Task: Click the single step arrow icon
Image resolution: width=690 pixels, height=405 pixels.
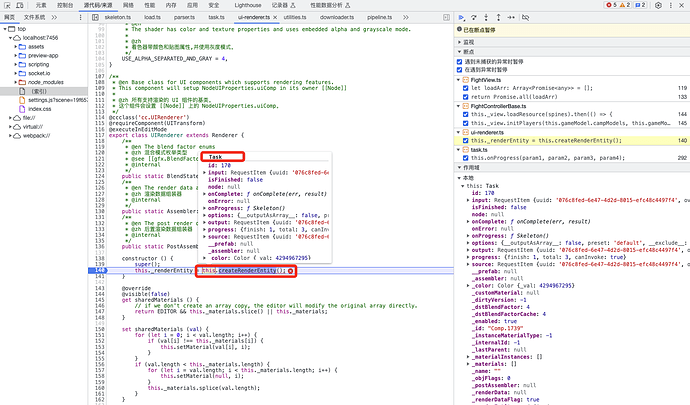Action: pyautogui.click(x=511, y=18)
